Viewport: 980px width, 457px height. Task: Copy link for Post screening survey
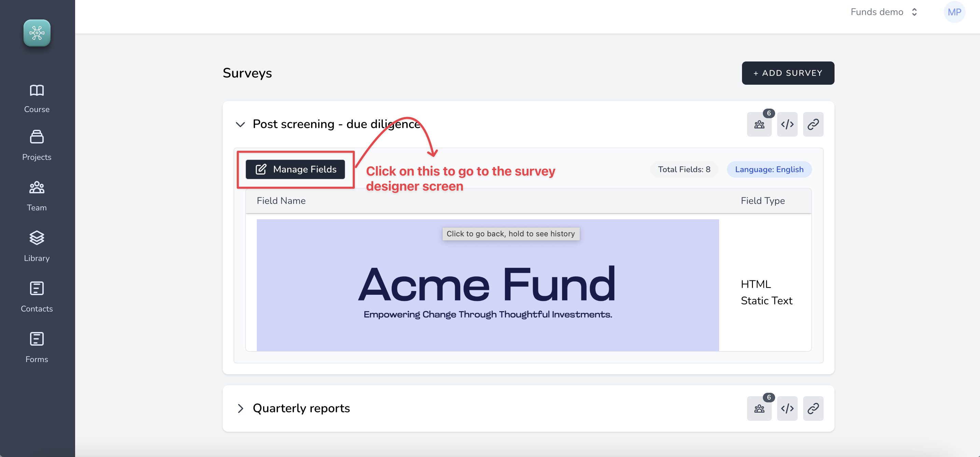[813, 124]
